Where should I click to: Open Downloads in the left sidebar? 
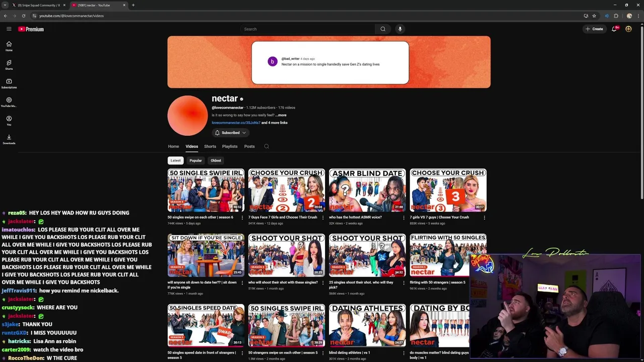[9, 139]
